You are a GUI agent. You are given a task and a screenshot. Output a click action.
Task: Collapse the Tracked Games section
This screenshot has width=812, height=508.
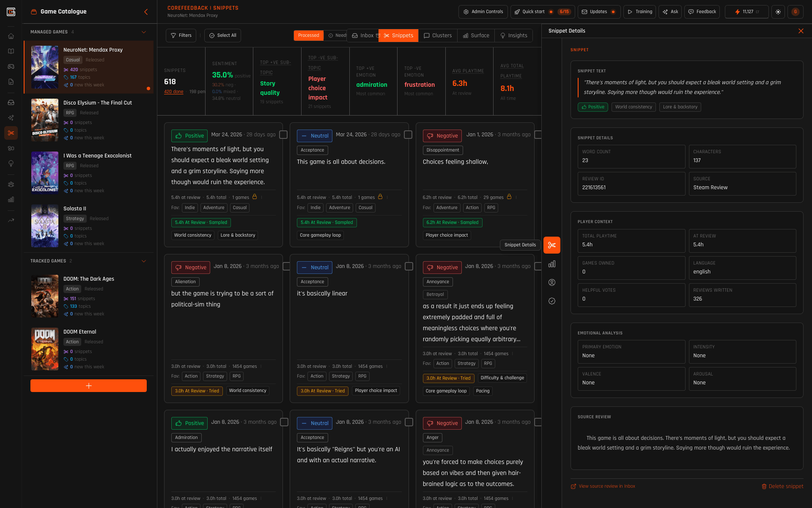144,261
